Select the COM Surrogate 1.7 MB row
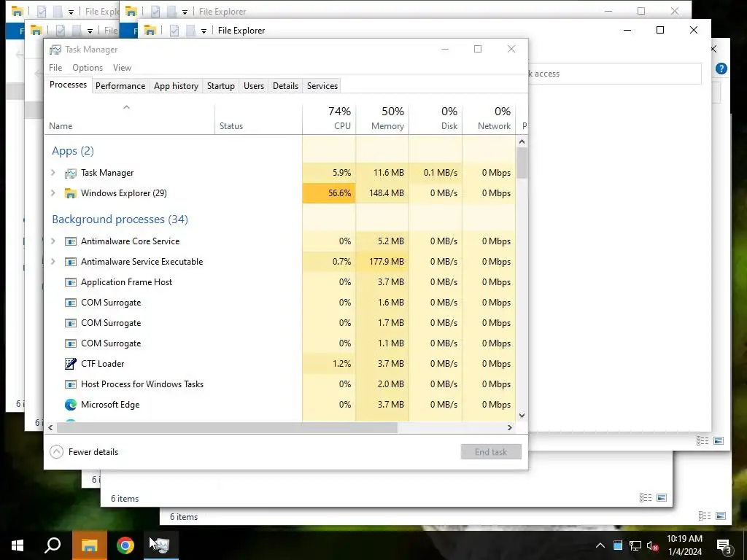The width and height of the screenshot is (747, 560). 279,323
